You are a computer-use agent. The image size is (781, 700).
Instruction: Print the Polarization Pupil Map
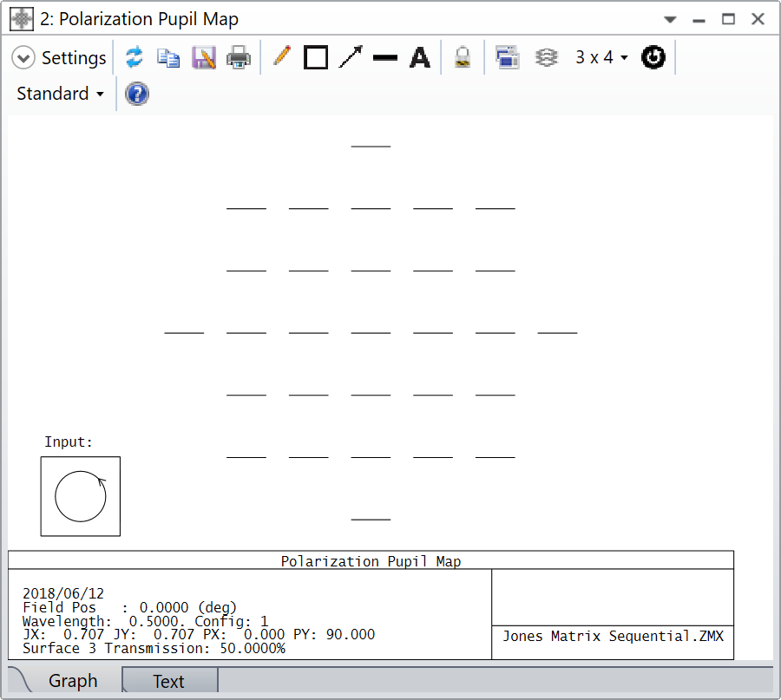tap(239, 57)
